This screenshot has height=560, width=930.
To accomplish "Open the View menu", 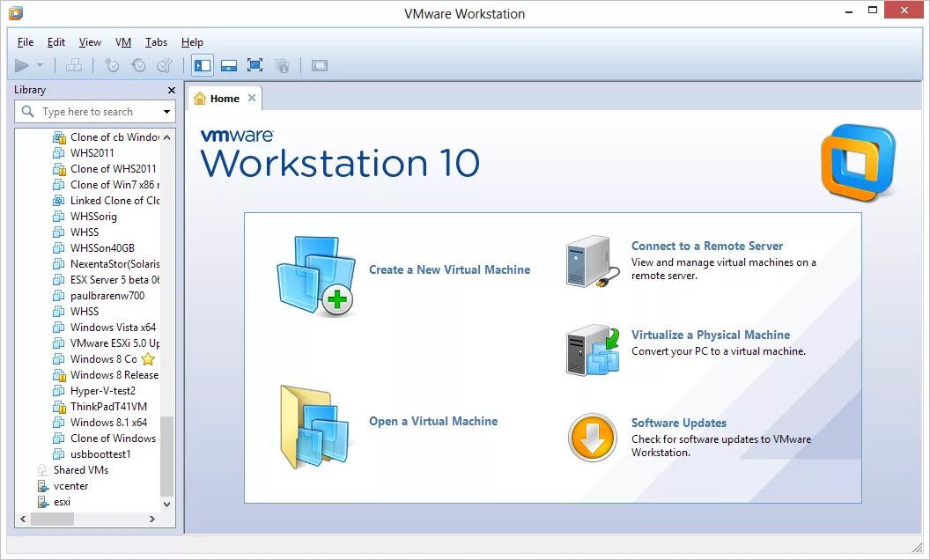I will (x=90, y=42).
